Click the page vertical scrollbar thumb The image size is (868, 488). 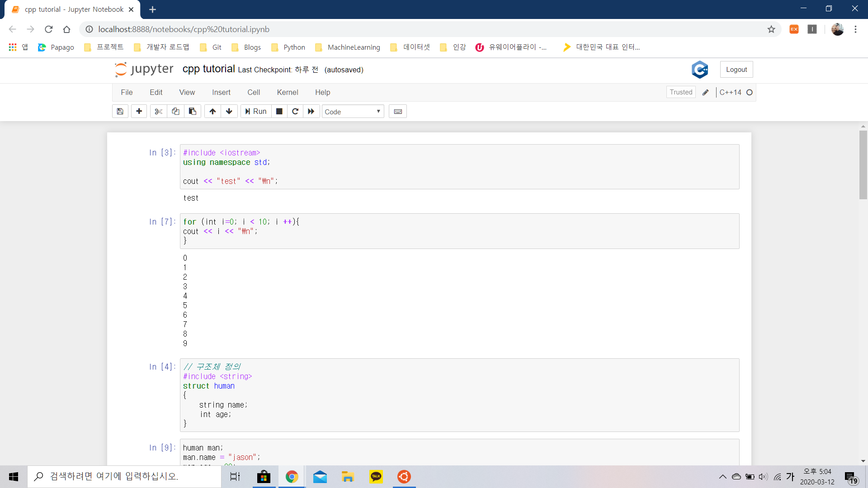[x=863, y=165]
